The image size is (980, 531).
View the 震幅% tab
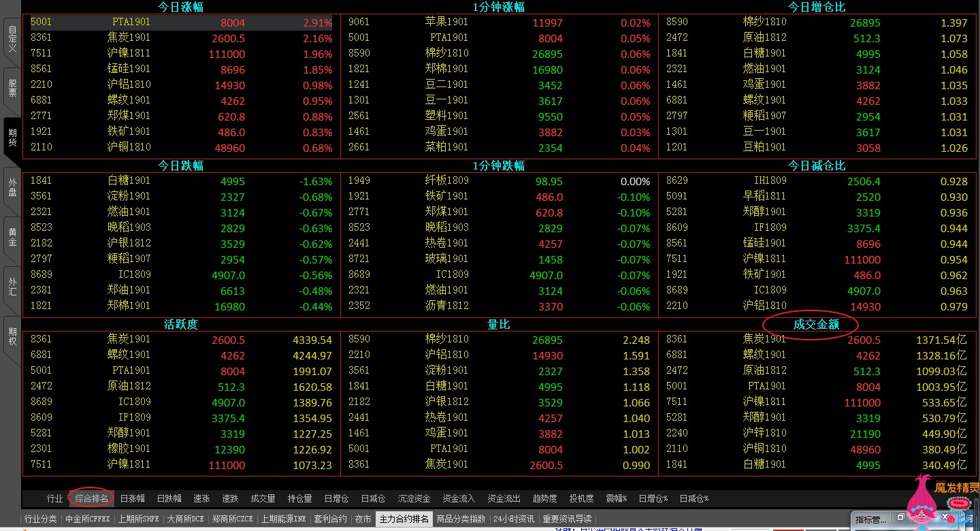[x=617, y=499]
